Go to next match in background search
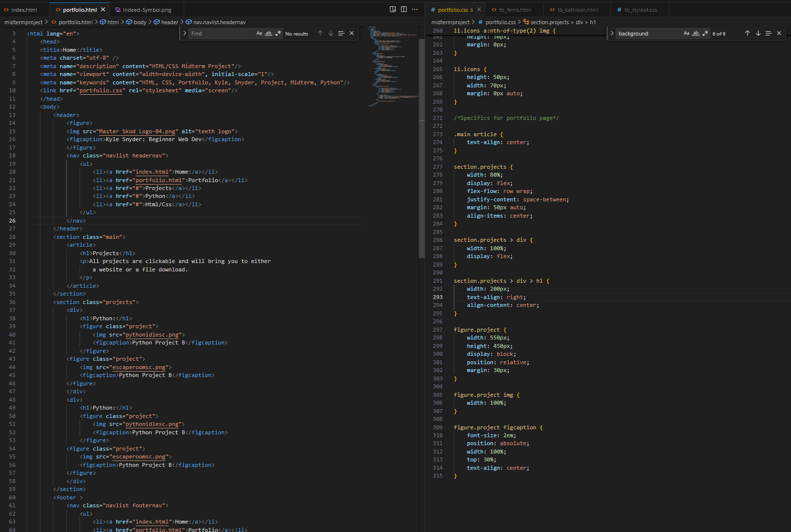This screenshot has width=791, height=532. [x=758, y=34]
